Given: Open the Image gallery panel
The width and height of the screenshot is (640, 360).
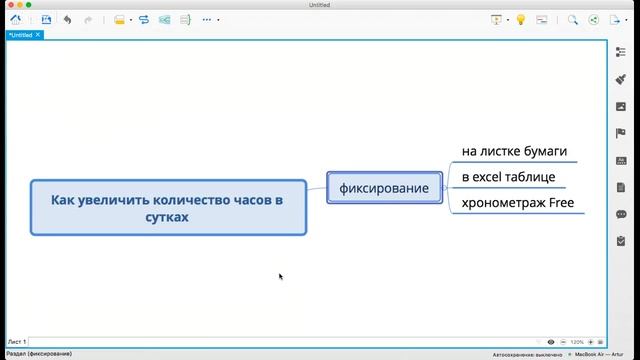Looking at the screenshot, I should point(621,107).
